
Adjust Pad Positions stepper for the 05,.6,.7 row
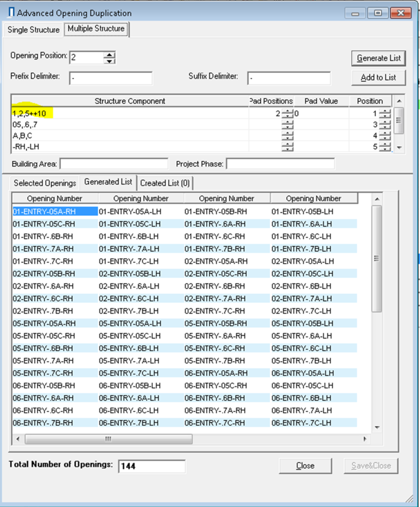coord(287,124)
